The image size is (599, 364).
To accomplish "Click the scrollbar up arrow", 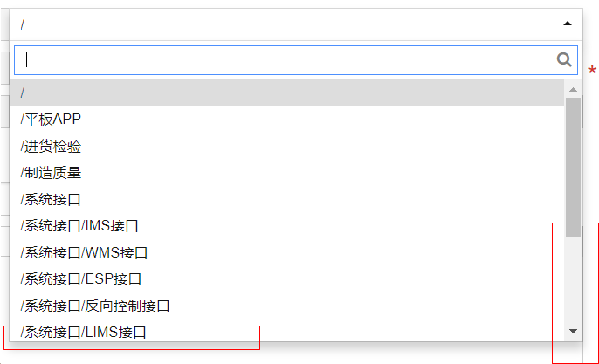I will [573, 89].
